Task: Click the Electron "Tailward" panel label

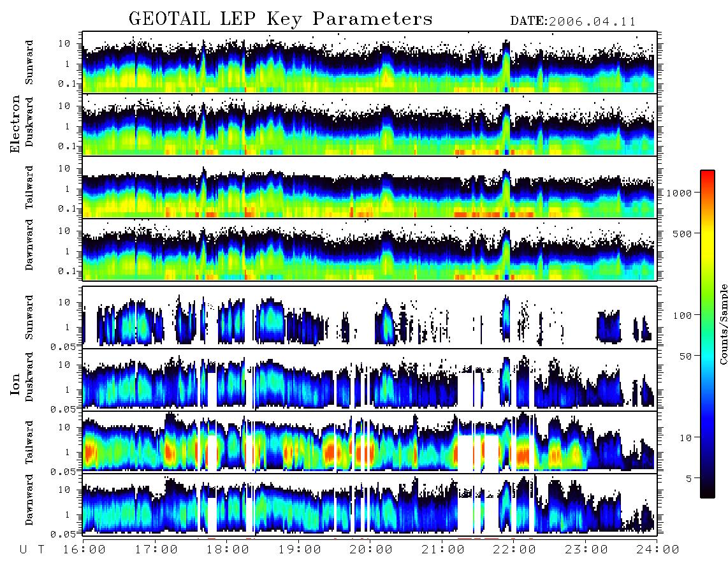Action: pyautogui.click(x=29, y=187)
